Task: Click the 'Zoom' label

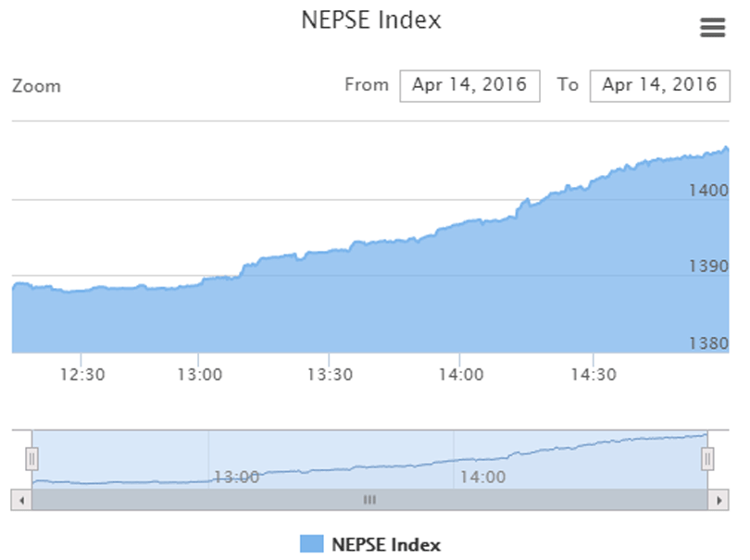Action: [x=36, y=87]
